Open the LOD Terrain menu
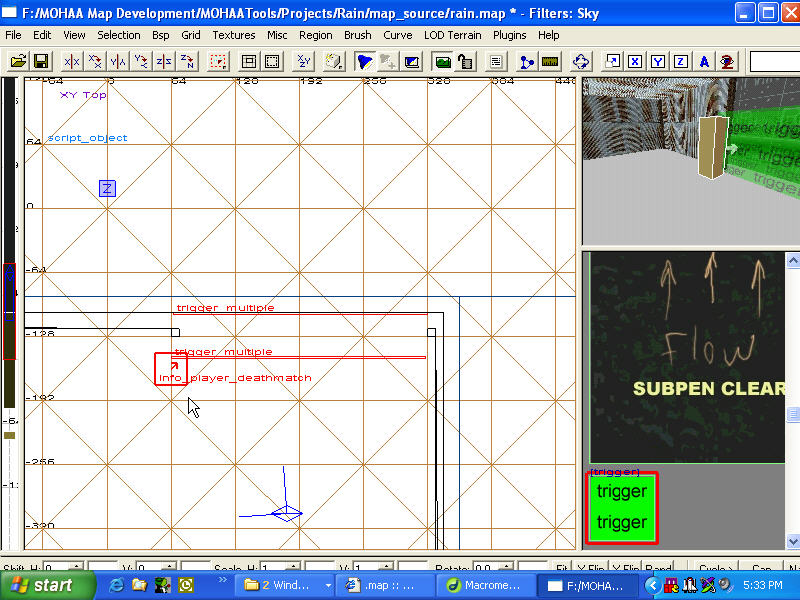The image size is (800, 600). (452, 35)
